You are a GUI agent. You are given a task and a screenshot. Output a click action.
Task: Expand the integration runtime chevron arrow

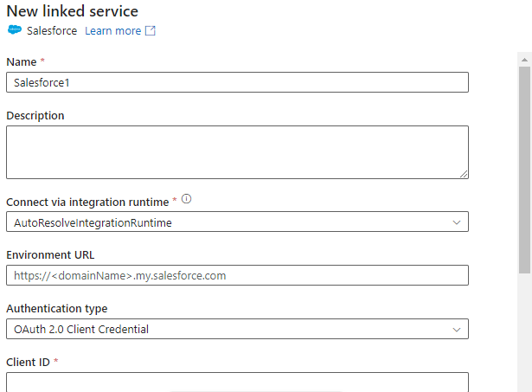457,222
